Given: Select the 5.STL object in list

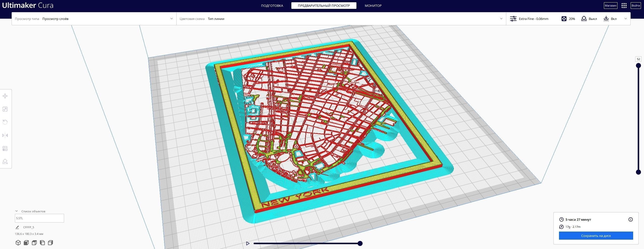Looking at the screenshot, I should (x=39, y=218).
